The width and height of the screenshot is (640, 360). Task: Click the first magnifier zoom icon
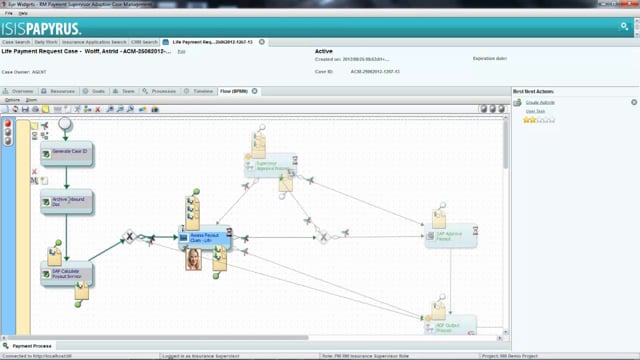[110, 109]
